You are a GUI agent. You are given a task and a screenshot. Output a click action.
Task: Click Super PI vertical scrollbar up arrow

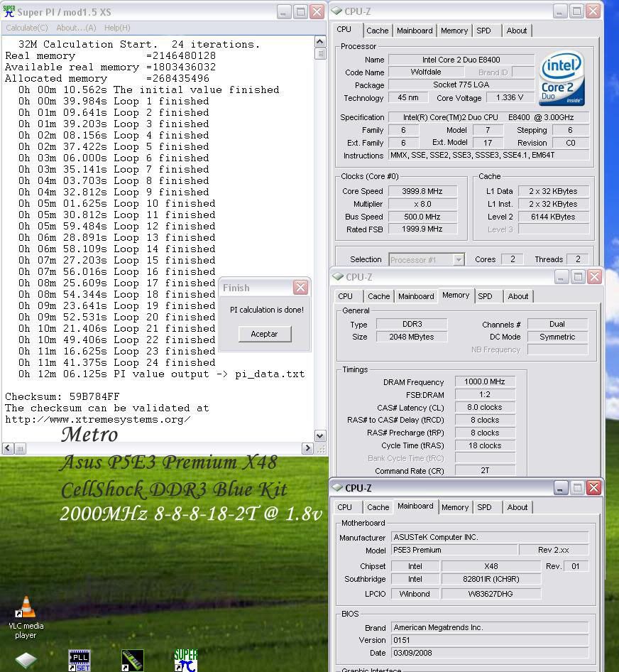[x=320, y=42]
